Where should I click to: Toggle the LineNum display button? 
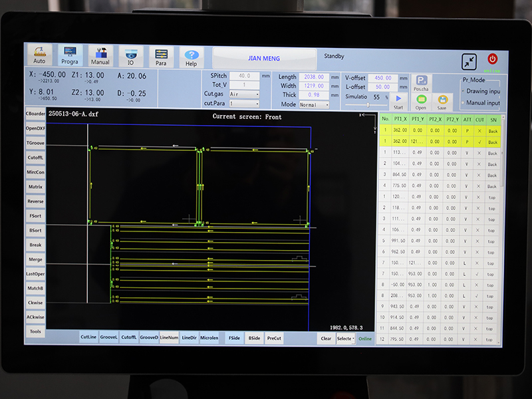[170, 337]
